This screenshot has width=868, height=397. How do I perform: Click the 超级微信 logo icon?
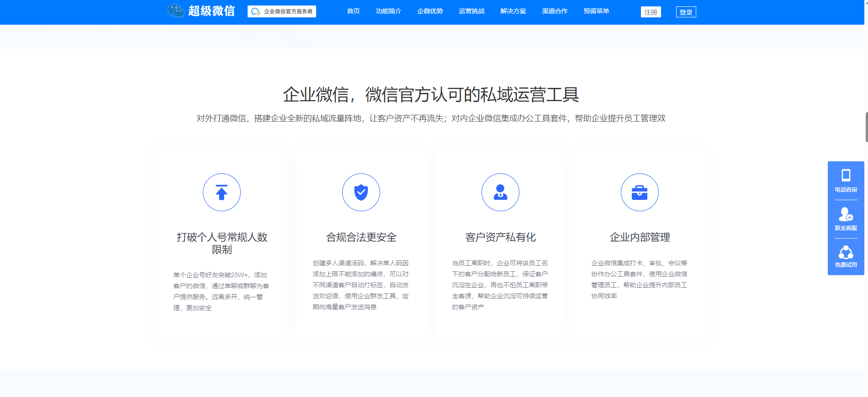pos(176,11)
